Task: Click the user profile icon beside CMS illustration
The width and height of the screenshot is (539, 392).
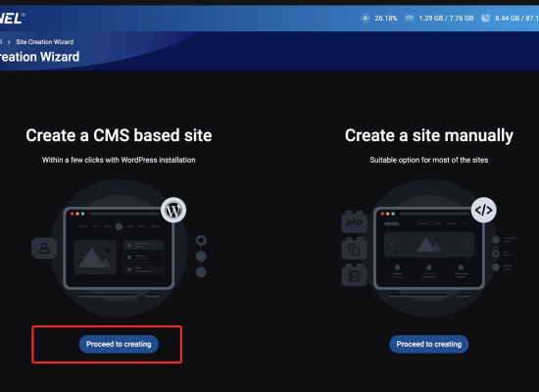Action: pos(44,248)
